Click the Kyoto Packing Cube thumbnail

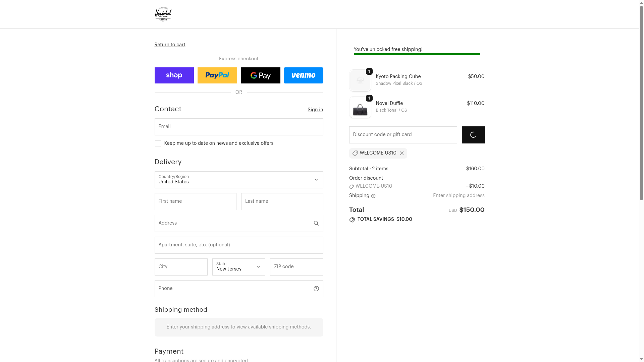360,81
